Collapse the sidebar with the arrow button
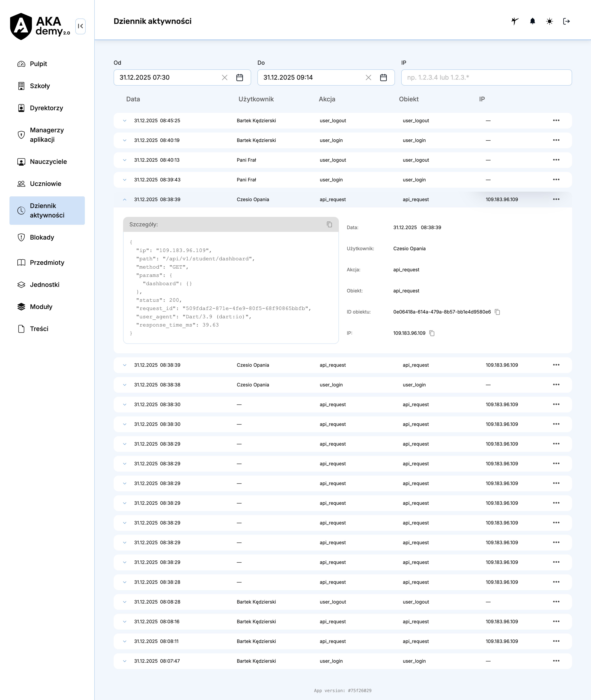Image resolution: width=591 pixels, height=700 pixels. click(80, 26)
